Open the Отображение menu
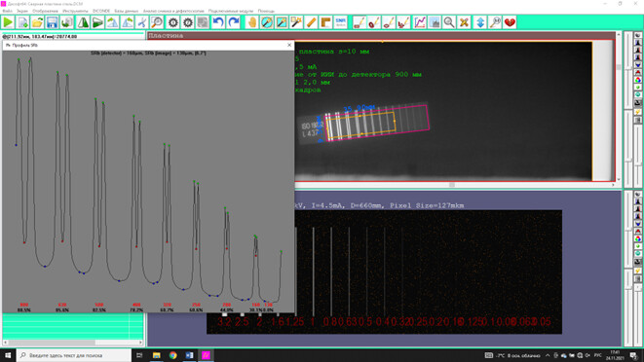644x362 pixels. tap(45, 11)
